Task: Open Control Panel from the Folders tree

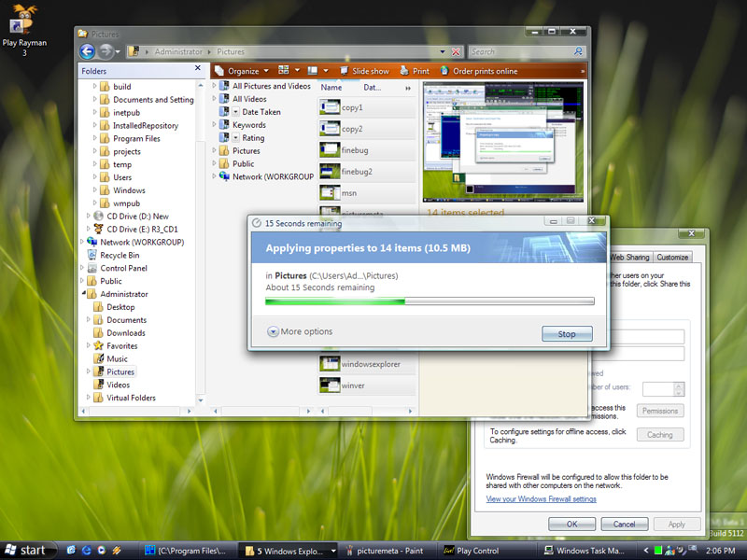Action: pyautogui.click(x=118, y=268)
